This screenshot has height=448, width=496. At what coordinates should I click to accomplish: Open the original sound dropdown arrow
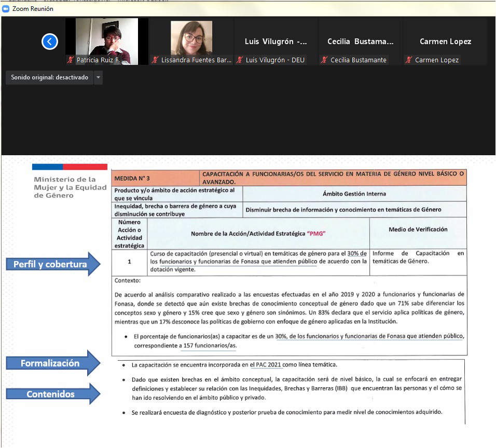[98, 78]
